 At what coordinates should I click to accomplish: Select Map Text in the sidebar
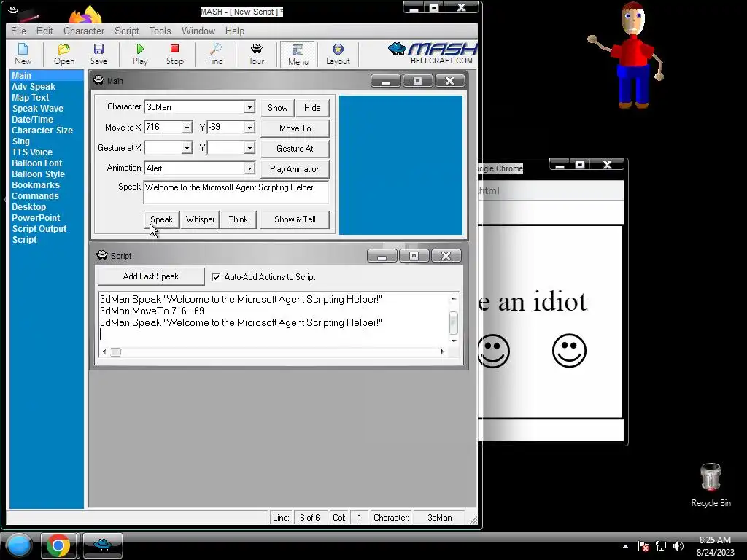point(31,98)
